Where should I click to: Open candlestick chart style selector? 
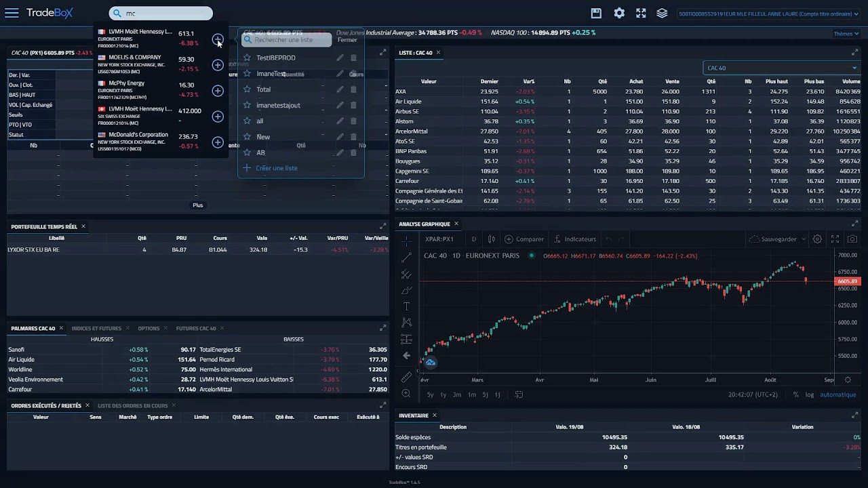click(x=491, y=239)
